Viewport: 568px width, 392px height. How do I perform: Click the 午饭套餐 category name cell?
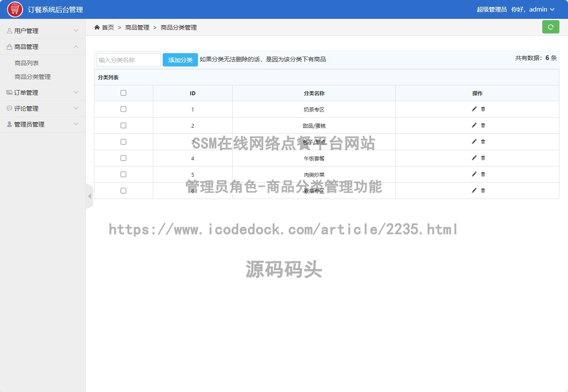tap(314, 158)
